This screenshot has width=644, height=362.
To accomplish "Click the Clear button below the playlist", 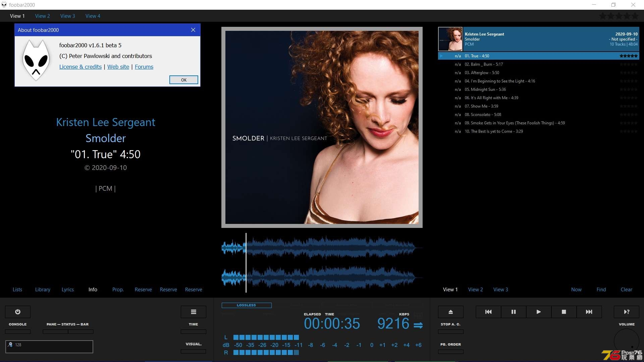I will tap(627, 289).
